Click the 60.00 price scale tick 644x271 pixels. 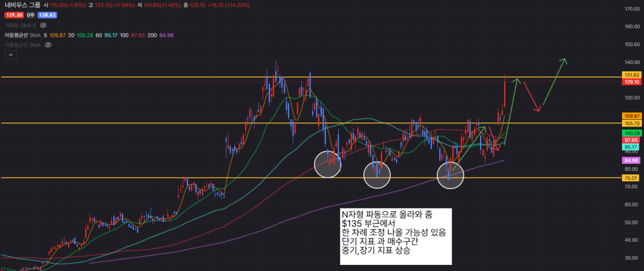click(x=633, y=204)
